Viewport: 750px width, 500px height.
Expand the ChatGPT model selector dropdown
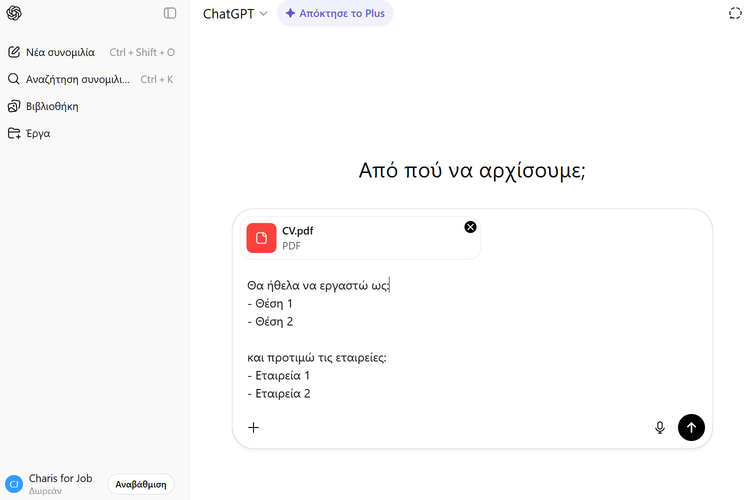pos(235,14)
